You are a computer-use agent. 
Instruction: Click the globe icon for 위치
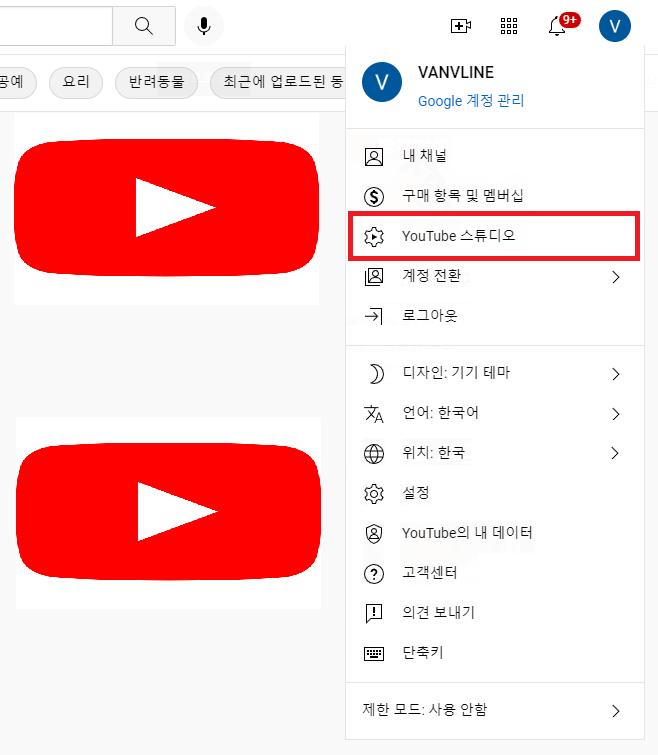pos(374,454)
